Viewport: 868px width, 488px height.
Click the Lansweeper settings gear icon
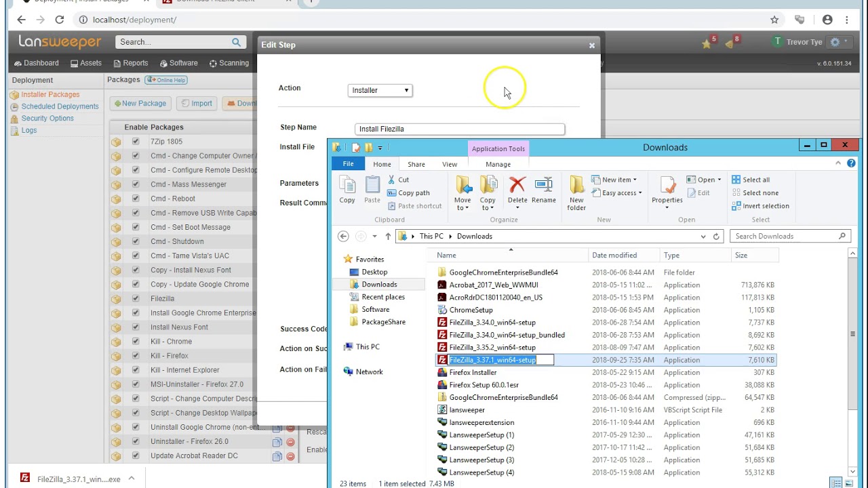[x=835, y=42]
